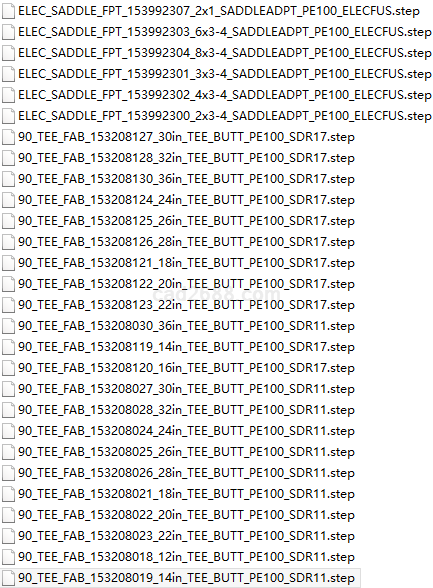Select ELEC_SADDLE_FPT_153992301_3x3-4 step file

(225, 74)
